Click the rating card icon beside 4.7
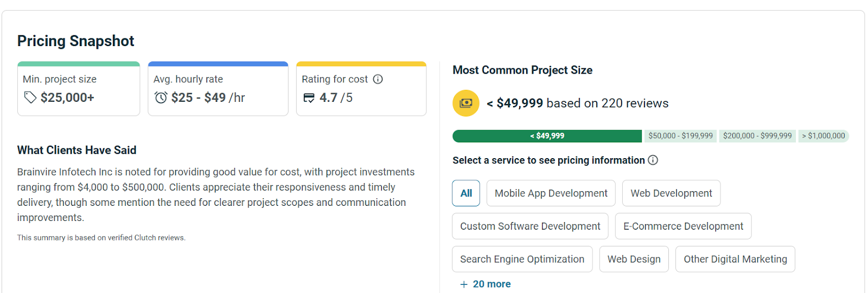 click(309, 98)
